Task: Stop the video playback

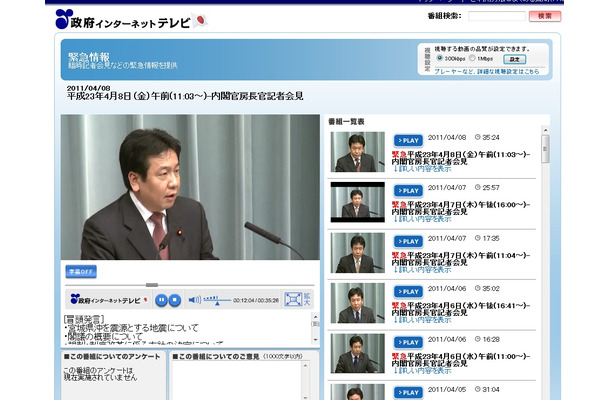Action: (175, 300)
